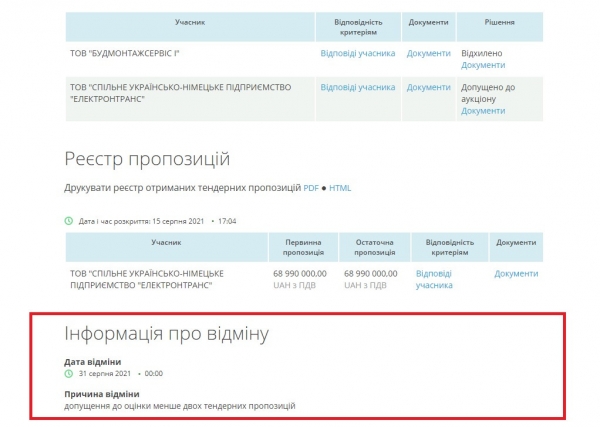Open Відповіді учасника link in proposals registry table

click(434, 279)
